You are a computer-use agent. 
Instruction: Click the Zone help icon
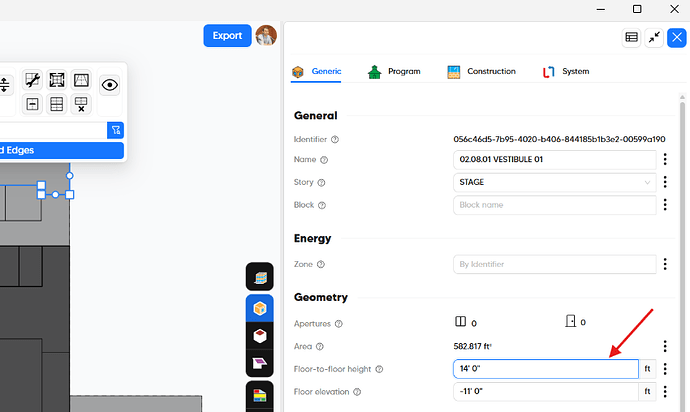coord(321,265)
